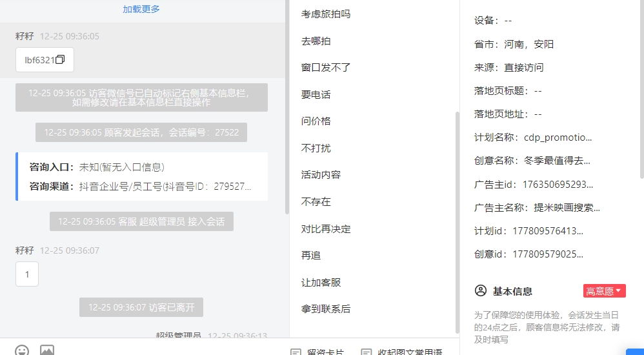Viewport: 644px width, 355px height.
Task: Open the emoji picker
Action: coord(22,350)
